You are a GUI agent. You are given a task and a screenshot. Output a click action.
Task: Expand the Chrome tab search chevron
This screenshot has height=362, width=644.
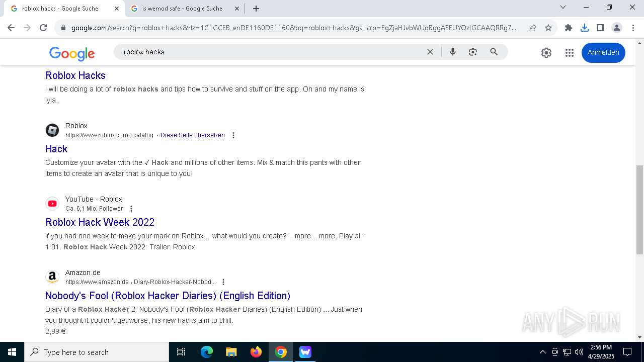(563, 8)
